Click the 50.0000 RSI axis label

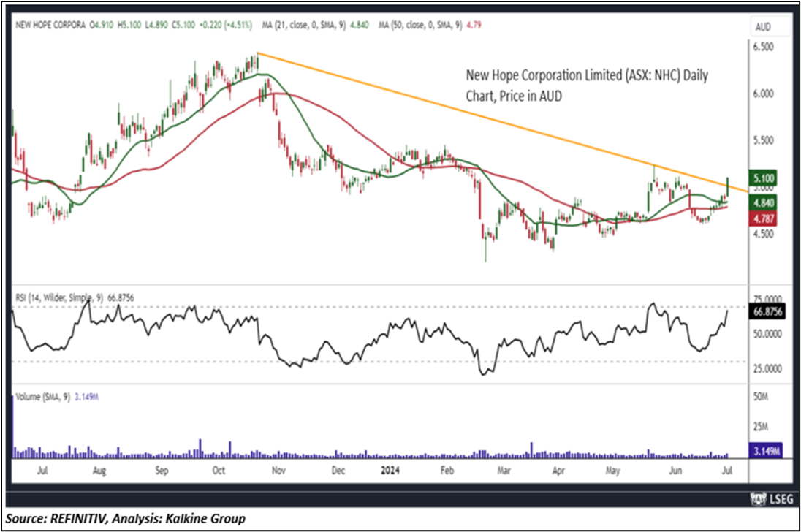point(767,333)
